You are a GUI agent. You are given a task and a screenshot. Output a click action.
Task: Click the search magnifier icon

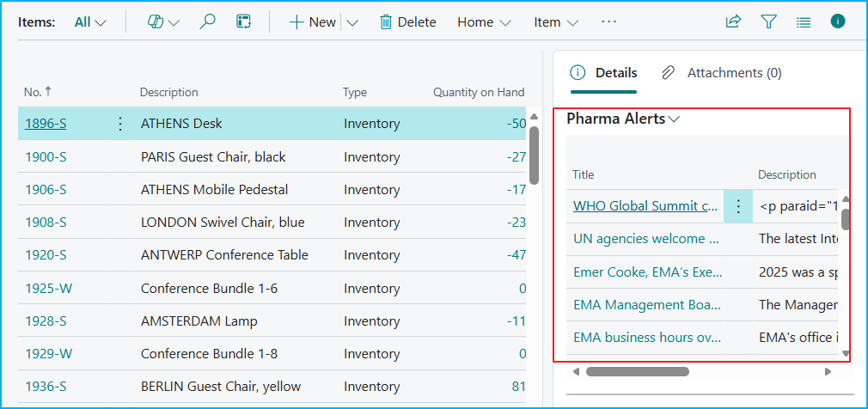point(207,22)
